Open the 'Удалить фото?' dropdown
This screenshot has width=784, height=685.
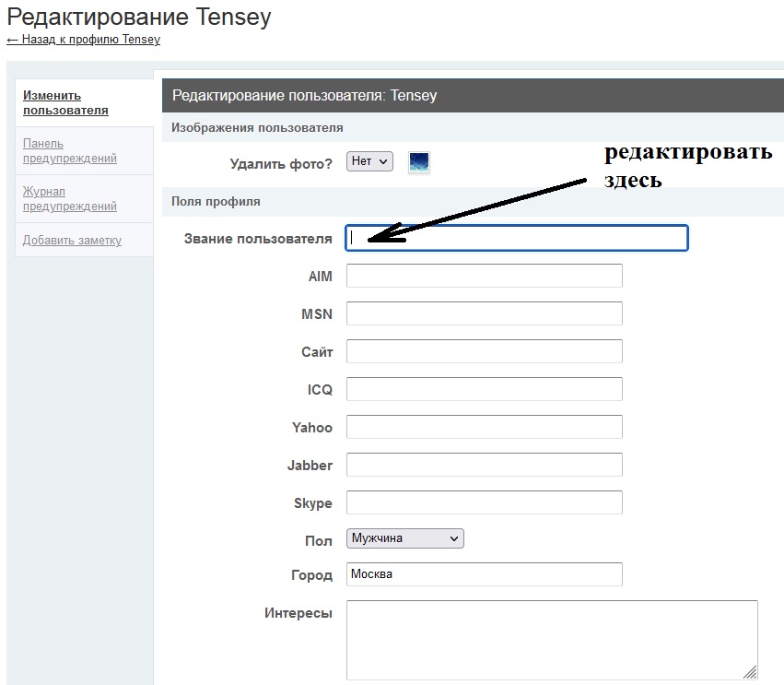pyautogui.click(x=369, y=161)
